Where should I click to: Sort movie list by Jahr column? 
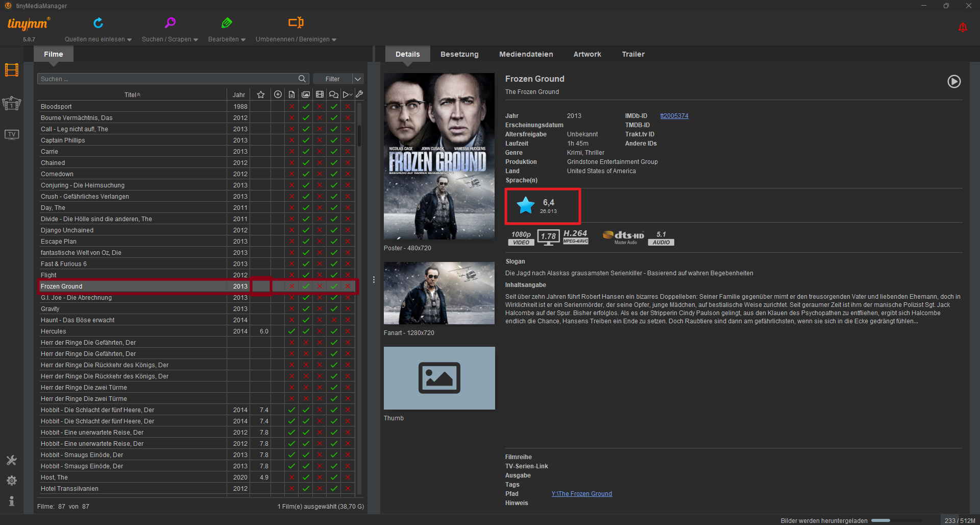click(238, 94)
